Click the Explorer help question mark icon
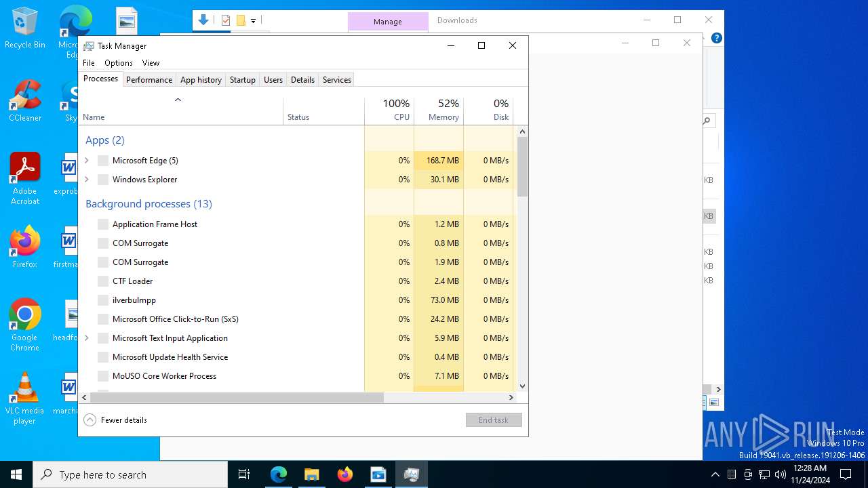Viewport: 868px width, 488px height. (716, 38)
